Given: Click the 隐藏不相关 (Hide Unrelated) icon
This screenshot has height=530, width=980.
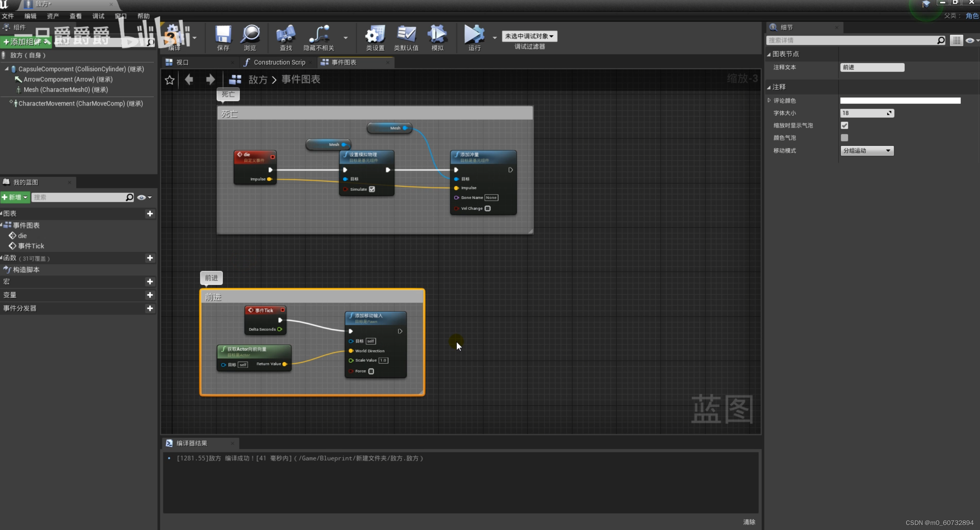Looking at the screenshot, I should pos(319,37).
